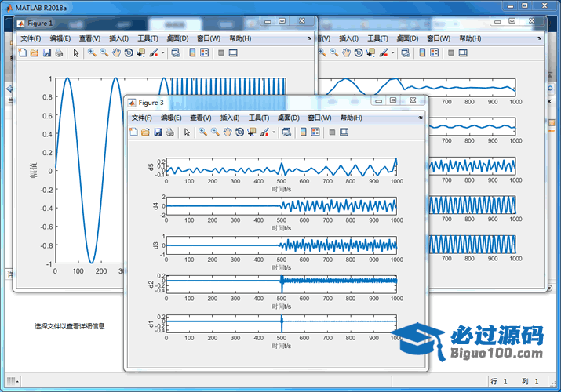
Task: Click the d5 subplot in Figure 3
Action: 282,167
